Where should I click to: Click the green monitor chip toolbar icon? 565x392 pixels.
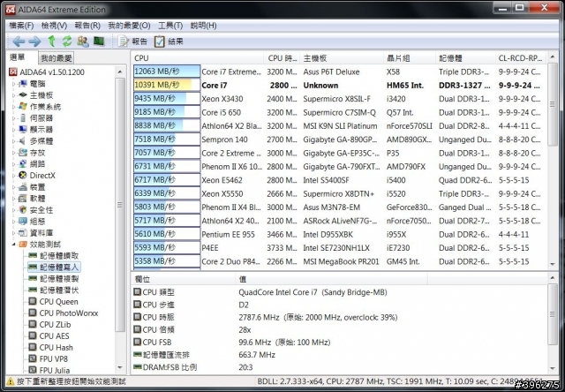point(99,41)
